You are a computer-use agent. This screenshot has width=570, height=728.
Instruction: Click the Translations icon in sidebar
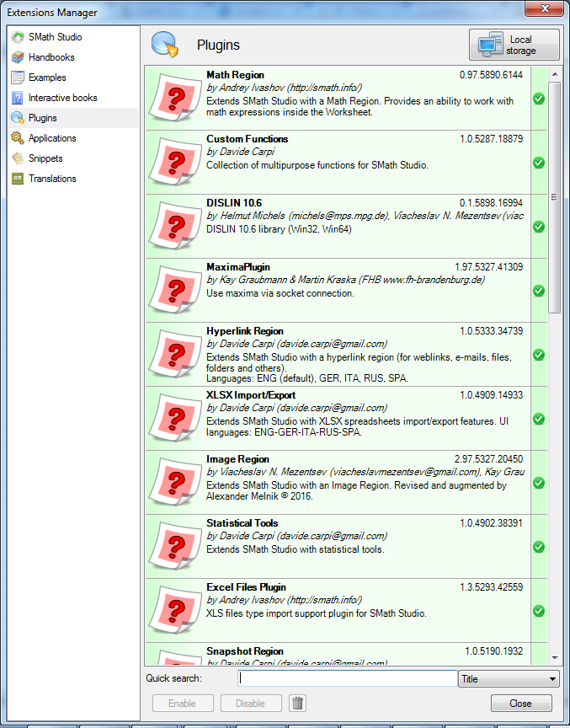click(18, 179)
